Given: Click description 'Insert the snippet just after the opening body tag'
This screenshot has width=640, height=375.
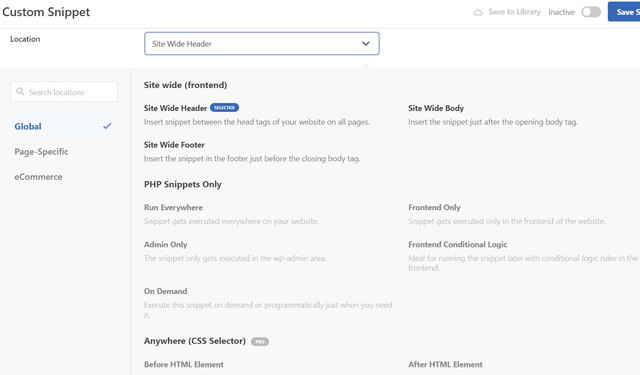Looking at the screenshot, I should [493, 122].
